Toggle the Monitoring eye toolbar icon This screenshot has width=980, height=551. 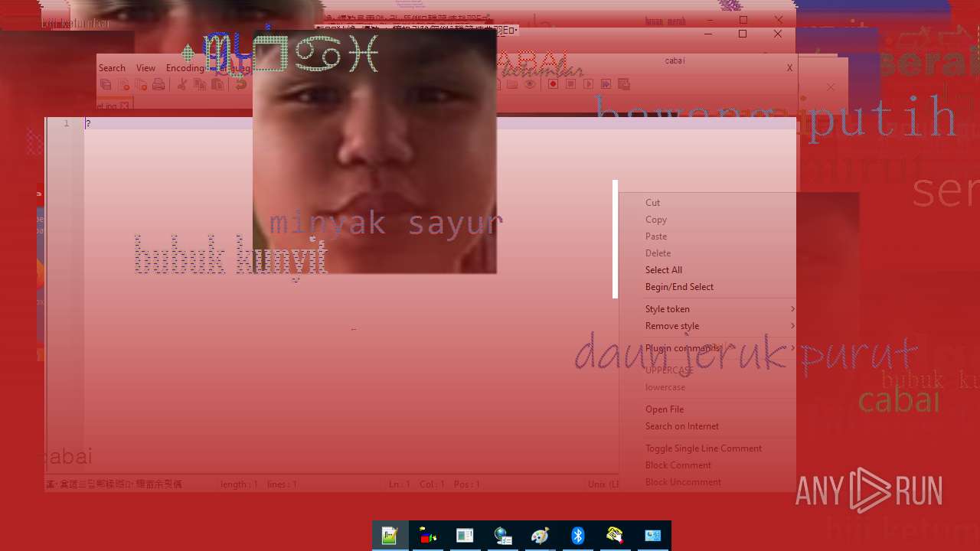pos(530,84)
